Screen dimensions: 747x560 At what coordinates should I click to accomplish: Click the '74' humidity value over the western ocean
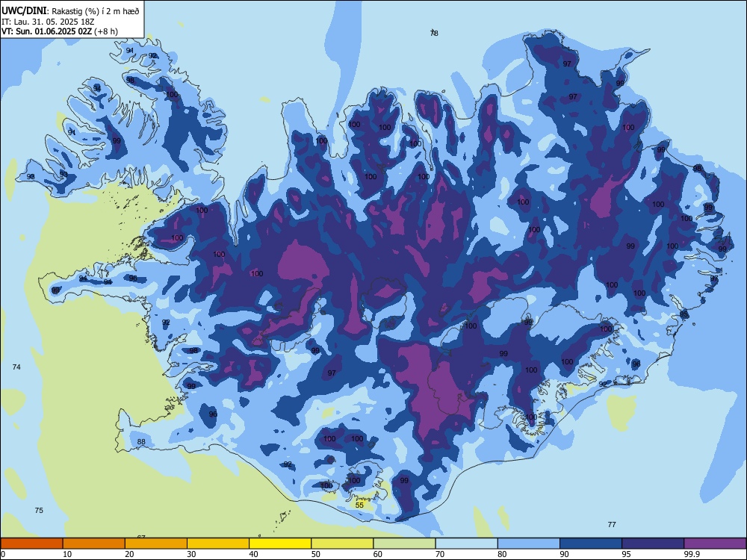pyautogui.click(x=16, y=367)
